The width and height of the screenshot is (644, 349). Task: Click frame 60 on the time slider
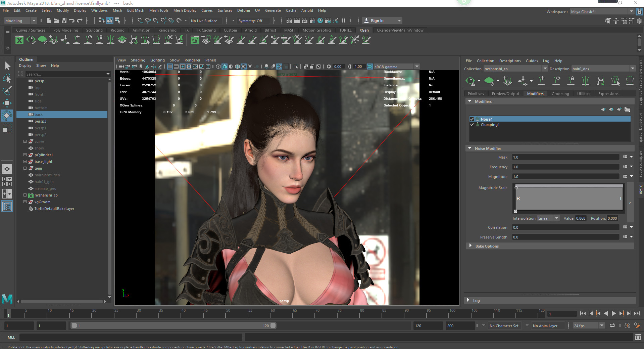[x=273, y=313]
